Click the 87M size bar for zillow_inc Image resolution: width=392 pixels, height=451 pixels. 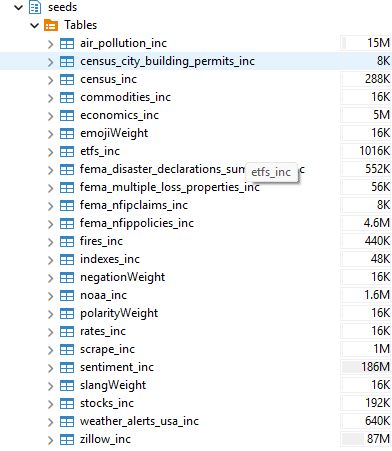coord(366,439)
